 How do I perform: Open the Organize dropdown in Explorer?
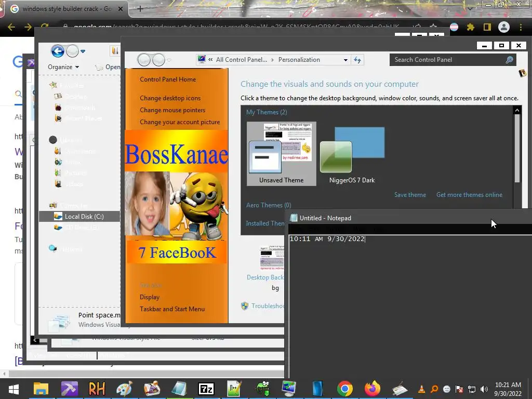[x=63, y=67]
